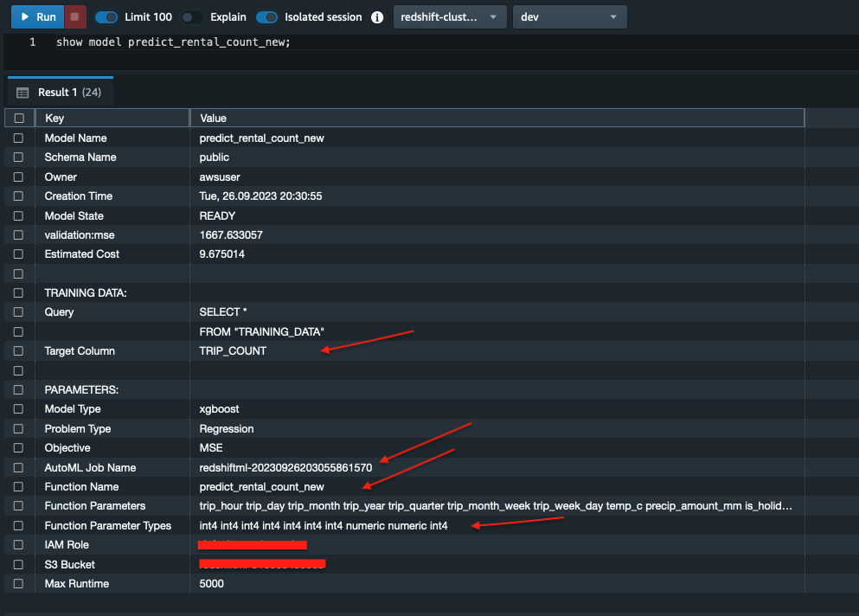The width and height of the screenshot is (859, 616).
Task: Toggle the Explain switch
Action: (x=191, y=17)
